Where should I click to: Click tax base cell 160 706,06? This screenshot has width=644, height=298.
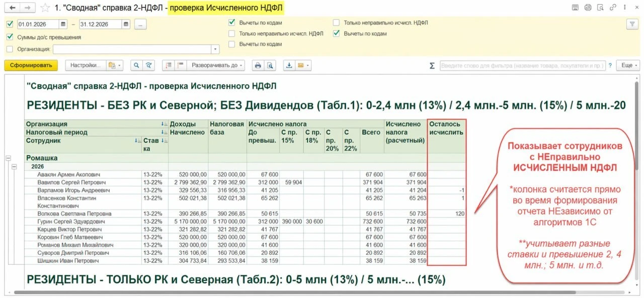pos(227,253)
